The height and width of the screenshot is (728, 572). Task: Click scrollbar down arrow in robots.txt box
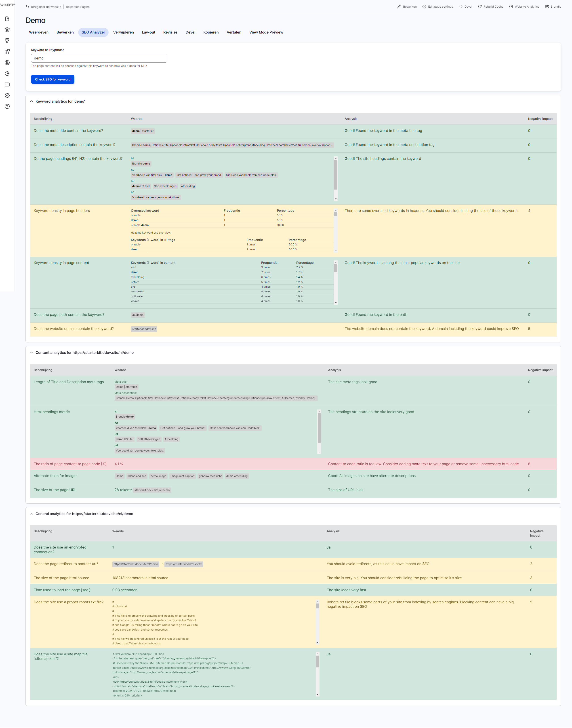(x=318, y=643)
